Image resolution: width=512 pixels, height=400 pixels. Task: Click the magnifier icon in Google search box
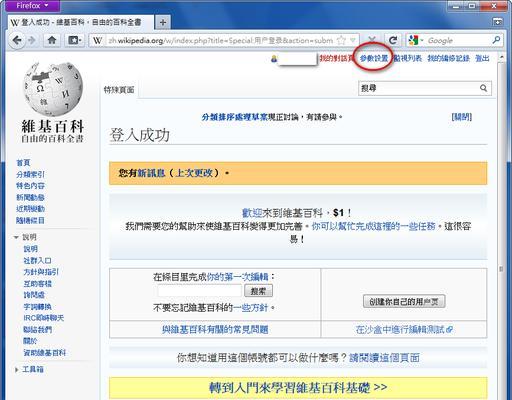(x=496, y=40)
